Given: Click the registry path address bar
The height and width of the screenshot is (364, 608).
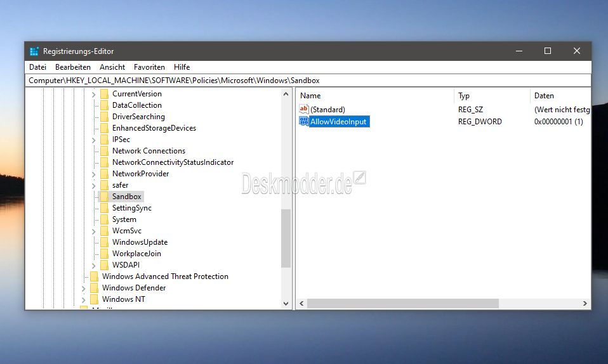Looking at the screenshot, I should click(x=308, y=81).
